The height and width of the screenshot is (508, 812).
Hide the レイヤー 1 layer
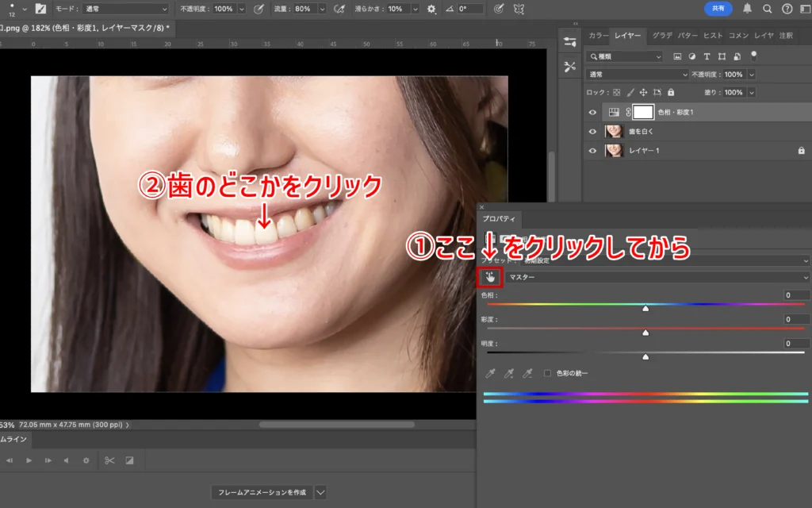click(592, 151)
